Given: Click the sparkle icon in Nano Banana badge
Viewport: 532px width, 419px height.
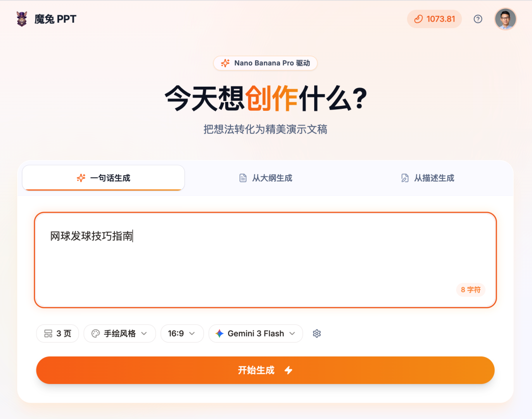Looking at the screenshot, I should [x=225, y=63].
